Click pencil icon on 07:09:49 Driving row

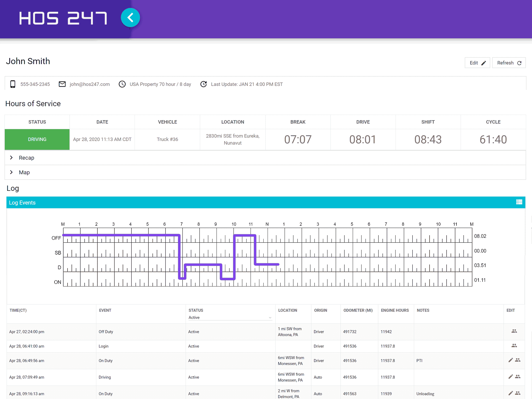tap(510, 377)
